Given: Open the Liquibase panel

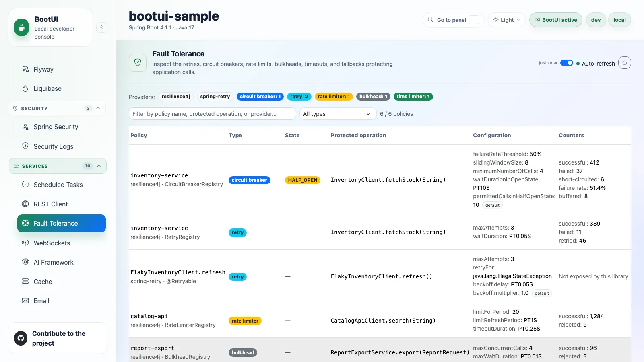Looking at the screenshot, I should coord(62,88).
